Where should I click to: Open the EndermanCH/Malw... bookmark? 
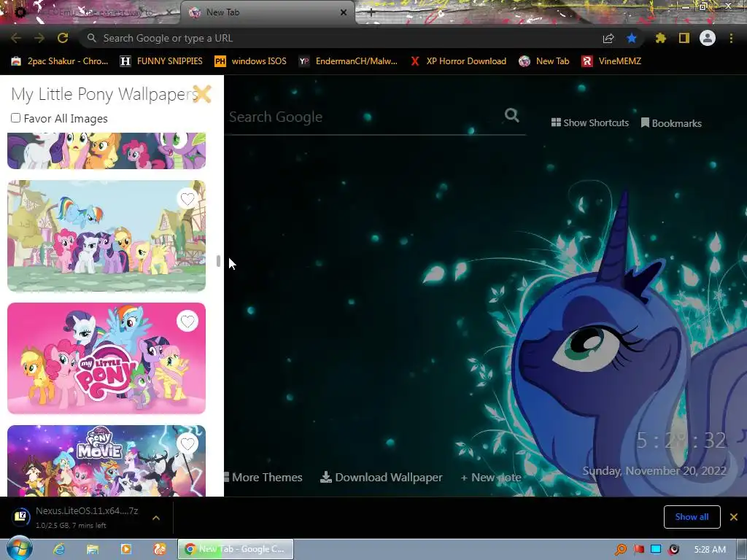348,61
